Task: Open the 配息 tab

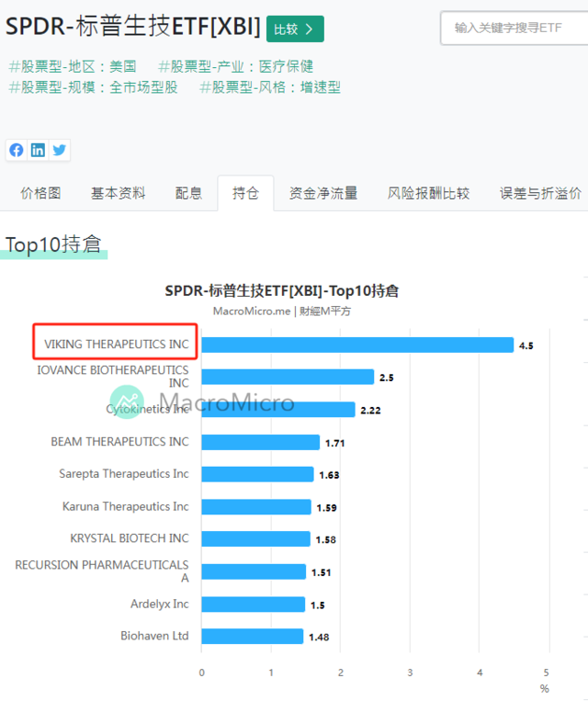Action: (188, 193)
